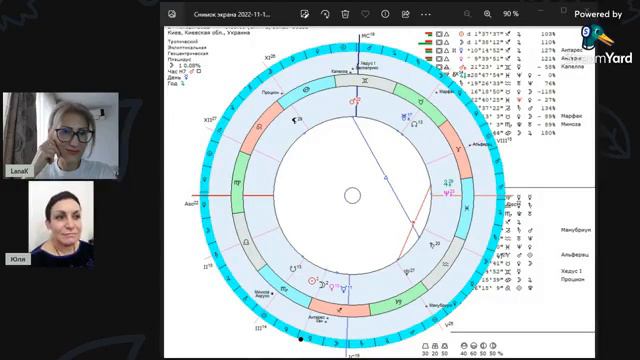Click the Альферац star name in lower table

pos(575,255)
